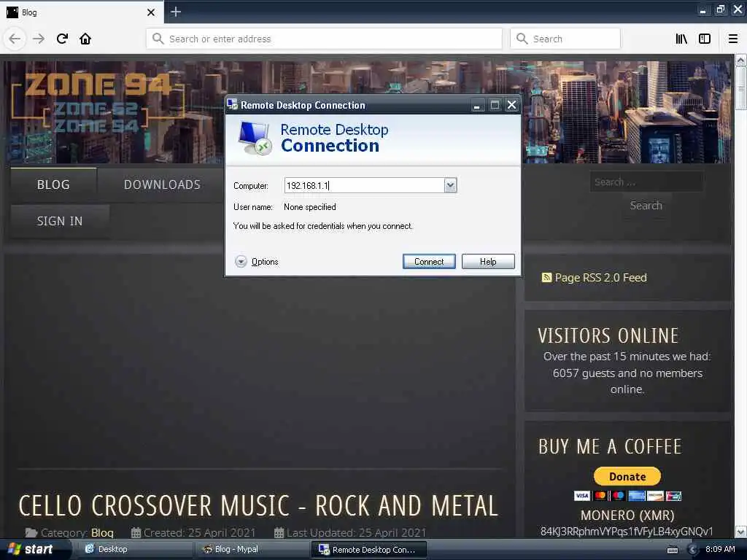Click the Computer field containing 192.168.1.1
747x560 pixels.
365,185
